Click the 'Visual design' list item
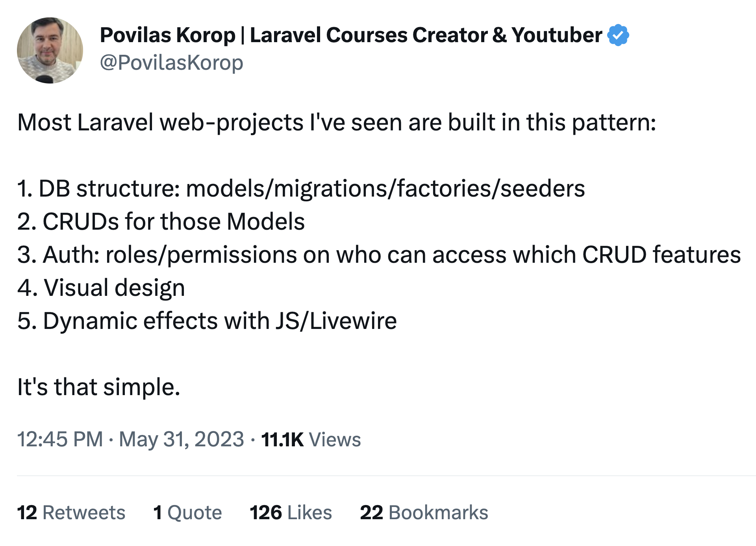 click(x=101, y=288)
